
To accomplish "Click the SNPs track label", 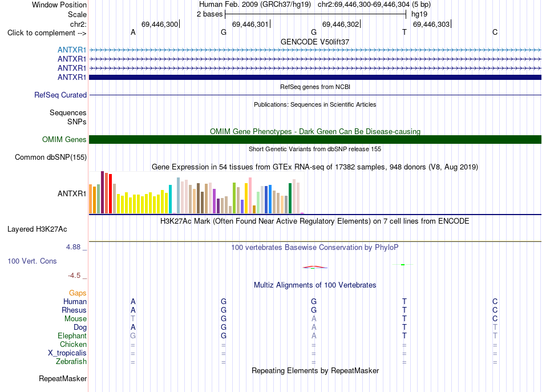I will (77, 122).
